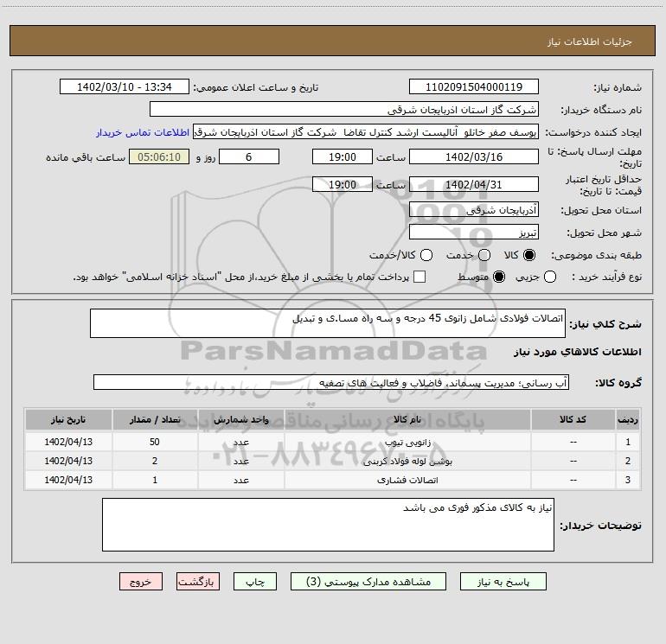Click the need number field 1102091504000119

tap(474, 86)
